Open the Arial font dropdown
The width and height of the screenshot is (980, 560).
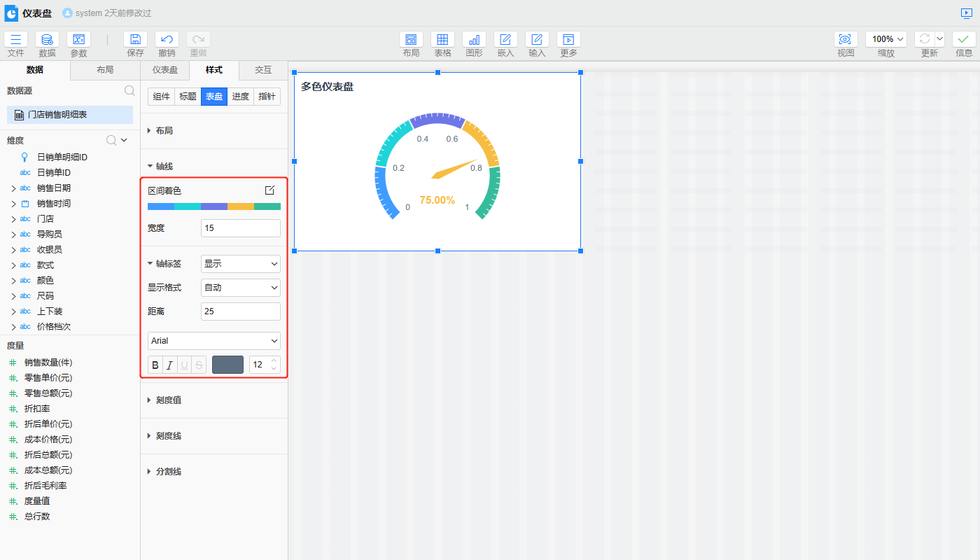(214, 341)
